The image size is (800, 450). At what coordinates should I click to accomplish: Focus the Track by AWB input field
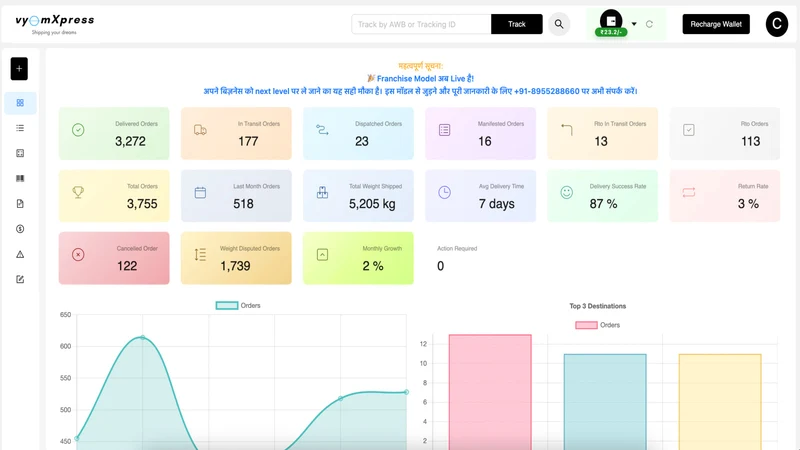(x=421, y=24)
